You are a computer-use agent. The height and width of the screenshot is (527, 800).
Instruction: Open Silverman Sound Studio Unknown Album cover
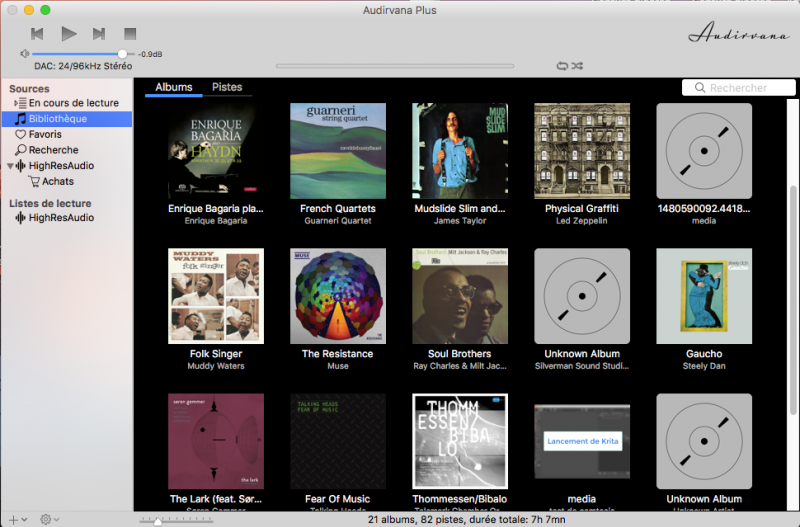click(582, 296)
